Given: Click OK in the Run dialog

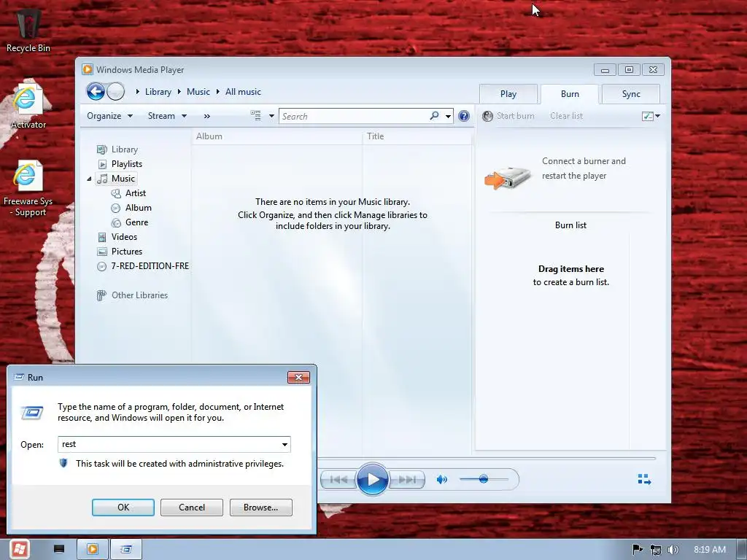Looking at the screenshot, I should 123,507.
